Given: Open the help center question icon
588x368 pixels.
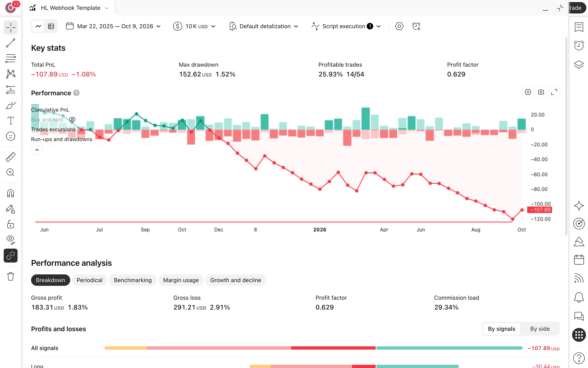Looking at the screenshot, I should 579,358.
